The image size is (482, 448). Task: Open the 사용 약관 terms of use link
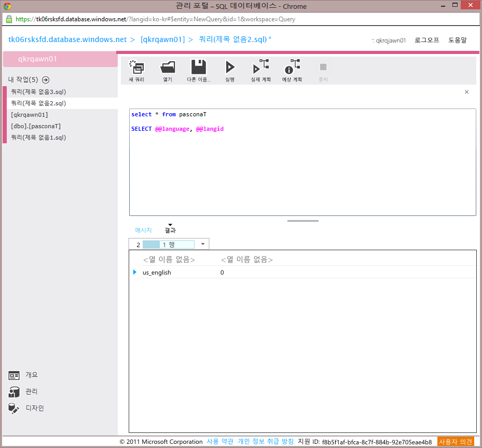(x=220, y=442)
